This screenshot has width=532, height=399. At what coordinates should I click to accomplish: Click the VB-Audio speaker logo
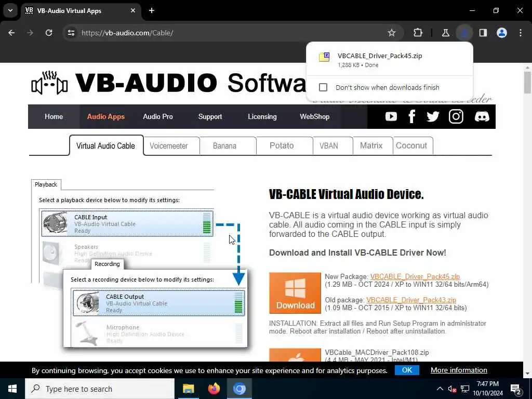[49, 83]
